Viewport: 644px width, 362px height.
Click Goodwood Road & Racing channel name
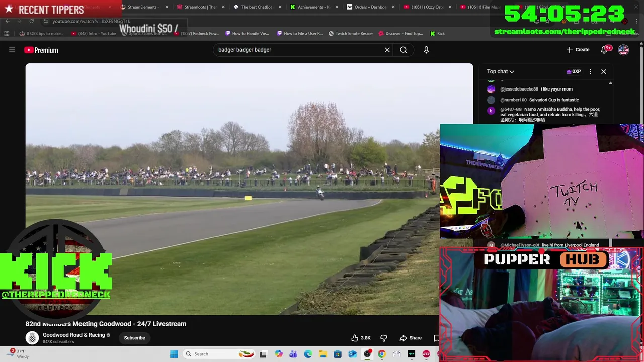coord(74,335)
